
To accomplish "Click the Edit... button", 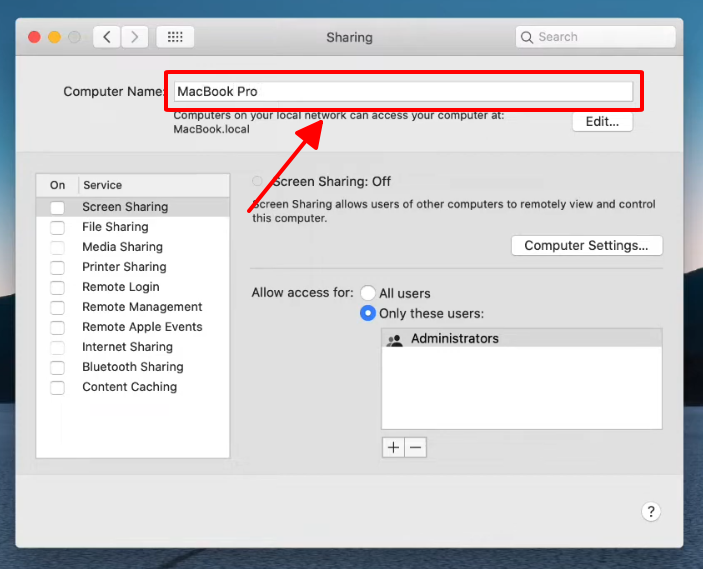I will [602, 122].
